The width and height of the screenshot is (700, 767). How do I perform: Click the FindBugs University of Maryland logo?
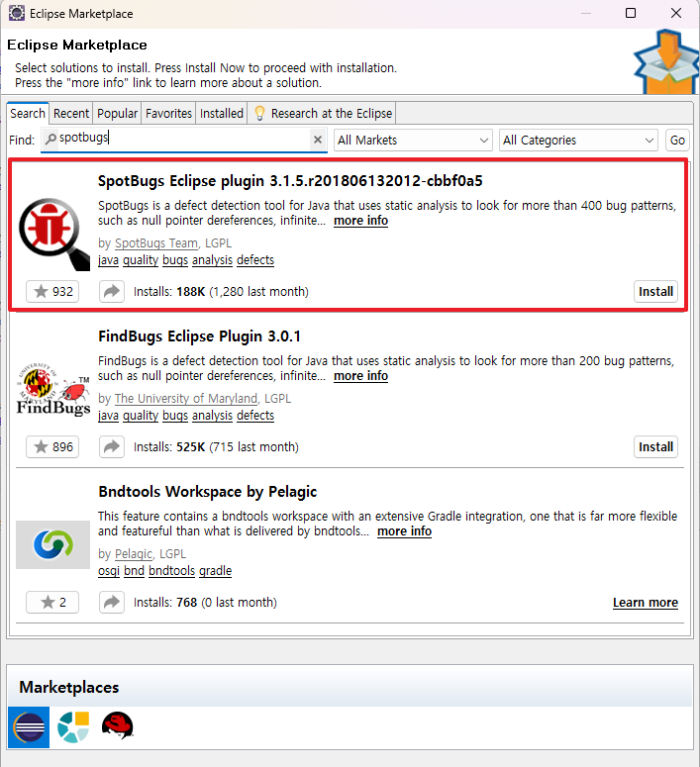pos(52,389)
